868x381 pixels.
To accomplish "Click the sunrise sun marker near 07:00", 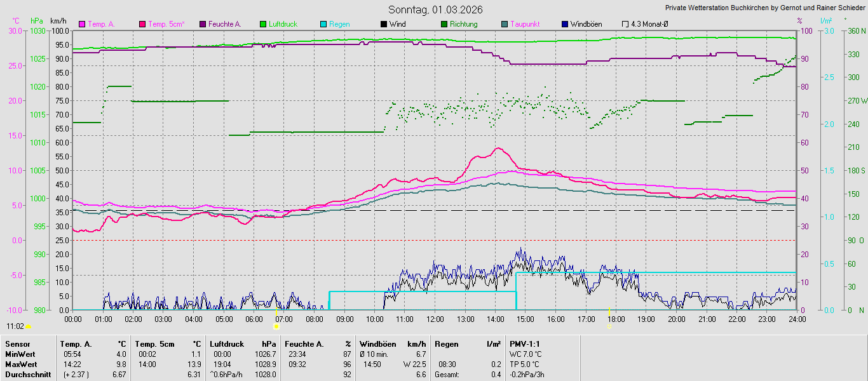I will pos(276,326).
